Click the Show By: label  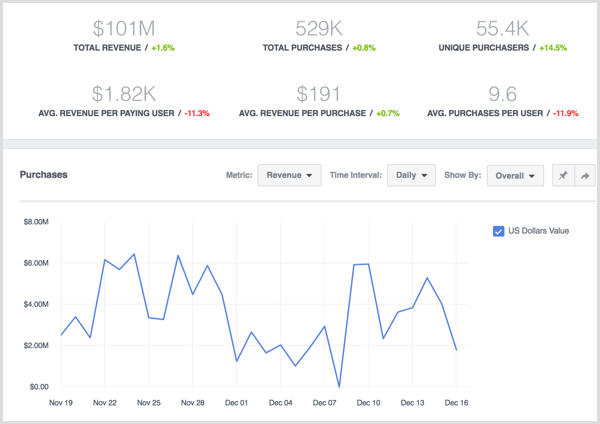coord(463,175)
